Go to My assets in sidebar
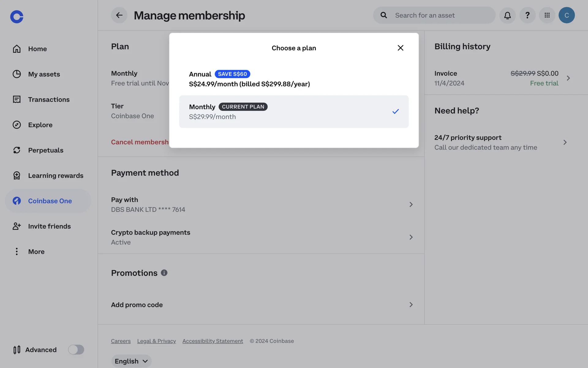Image resolution: width=588 pixels, height=368 pixels. [44, 74]
